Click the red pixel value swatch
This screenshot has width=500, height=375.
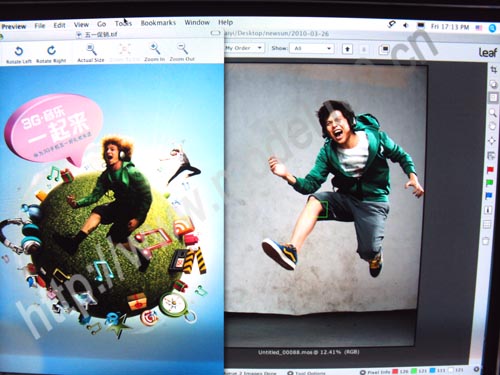(x=395, y=371)
